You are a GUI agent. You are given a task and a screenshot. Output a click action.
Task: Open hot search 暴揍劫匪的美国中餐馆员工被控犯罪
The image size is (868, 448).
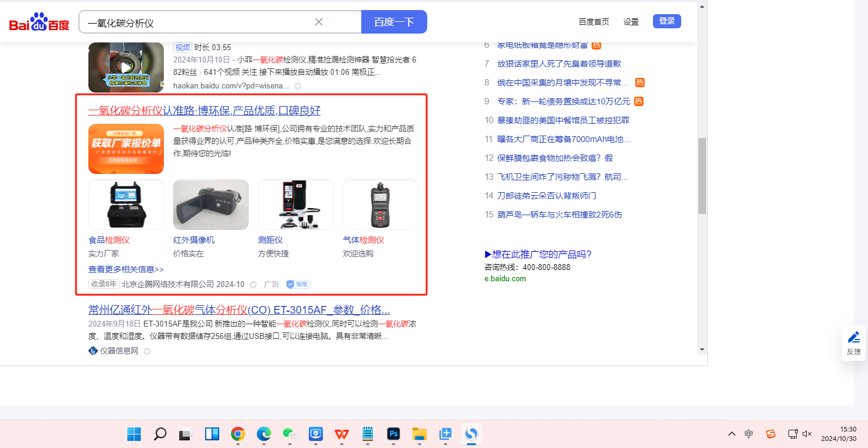tap(563, 120)
